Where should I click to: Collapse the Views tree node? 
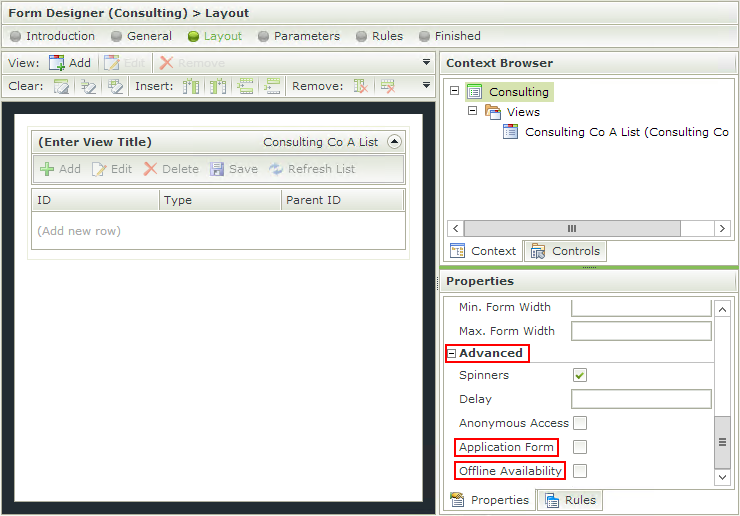(472, 110)
